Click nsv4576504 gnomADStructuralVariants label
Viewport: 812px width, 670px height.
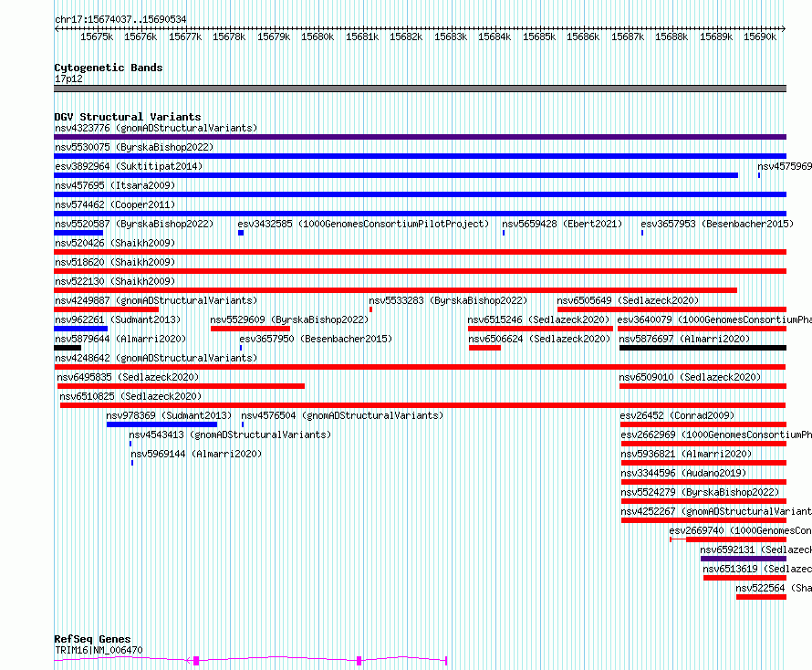click(342, 415)
